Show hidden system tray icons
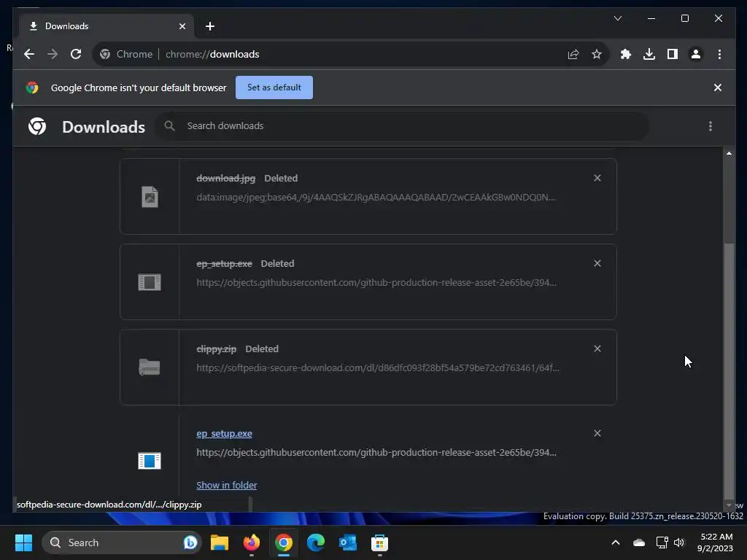The image size is (747, 560). tap(616, 542)
